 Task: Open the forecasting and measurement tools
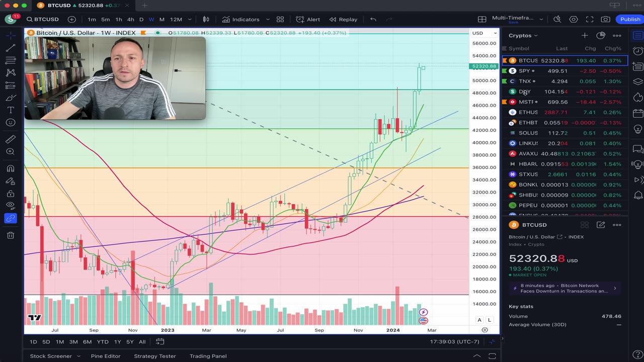10,85
